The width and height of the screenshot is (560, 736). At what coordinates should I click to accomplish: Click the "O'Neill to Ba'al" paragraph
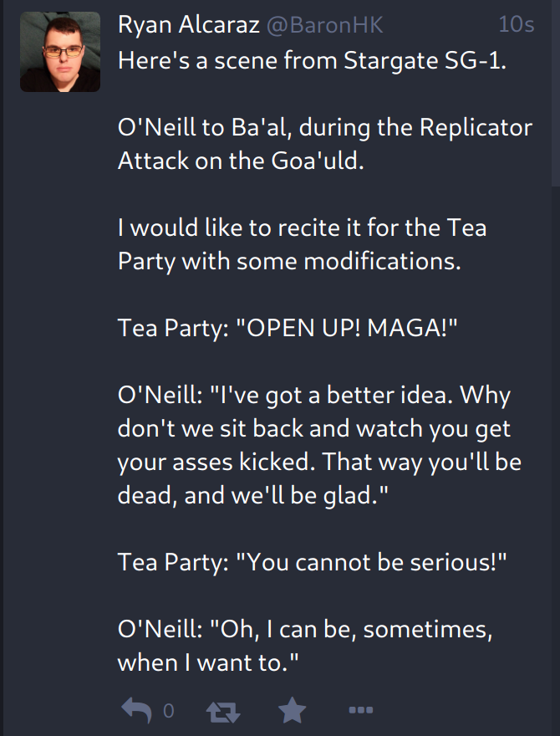324,128
